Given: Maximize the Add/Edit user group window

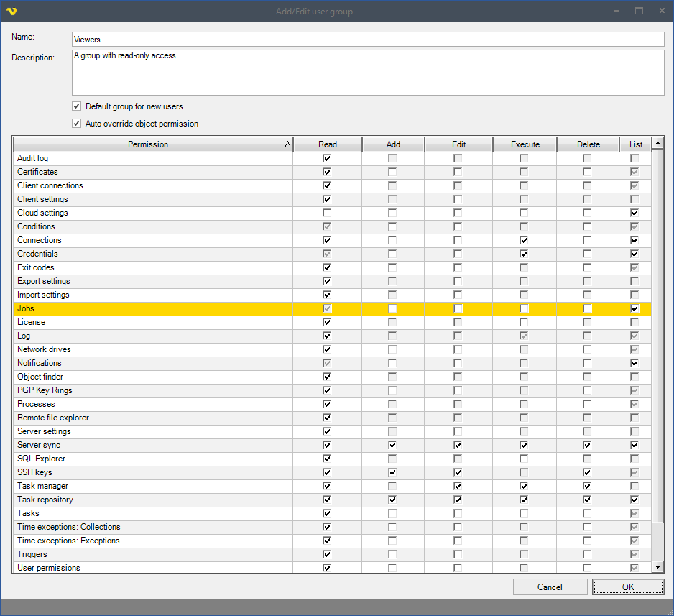Looking at the screenshot, I should click(x=639, y=12).
